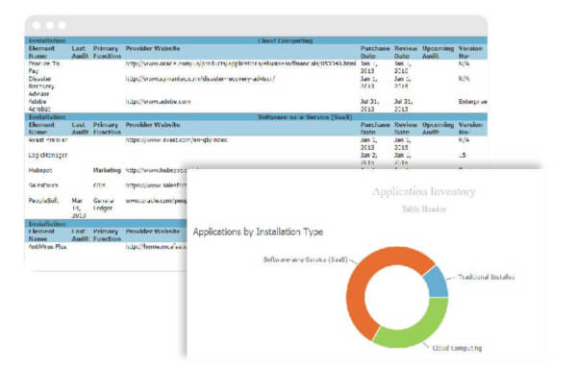Viewport: 577px width, 392px height.
Task: Select the AntiVirus Plus element name
Action: [x=47, y=247]
